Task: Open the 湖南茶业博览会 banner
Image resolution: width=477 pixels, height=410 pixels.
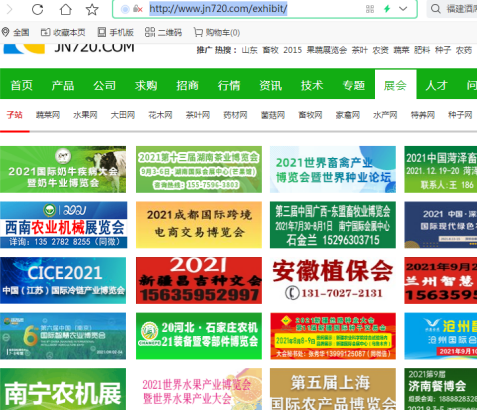Action: (x=199, y=169)
